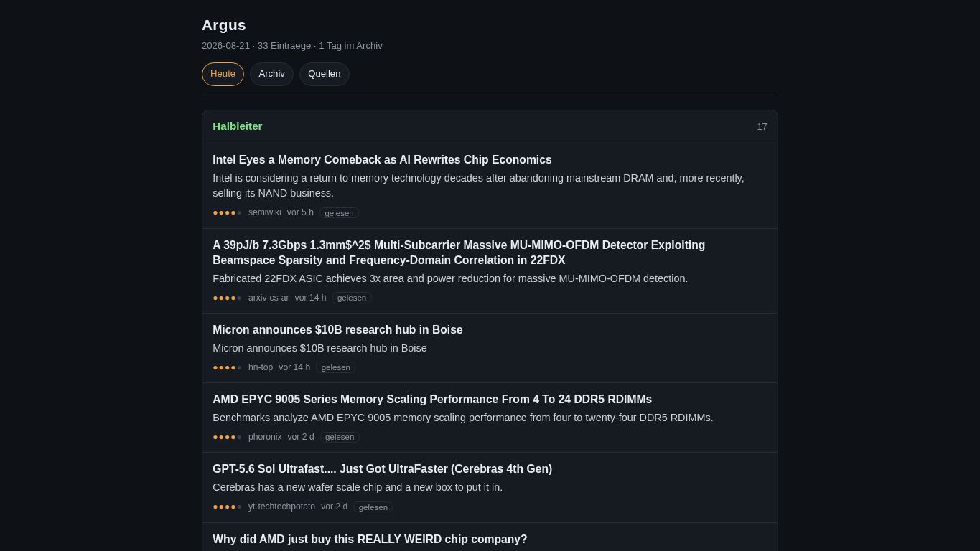Viewport: 980px width, 551px height.
Task: Click 'vor 14 h' on hn-top entry
Action: (x=294, y=367)
